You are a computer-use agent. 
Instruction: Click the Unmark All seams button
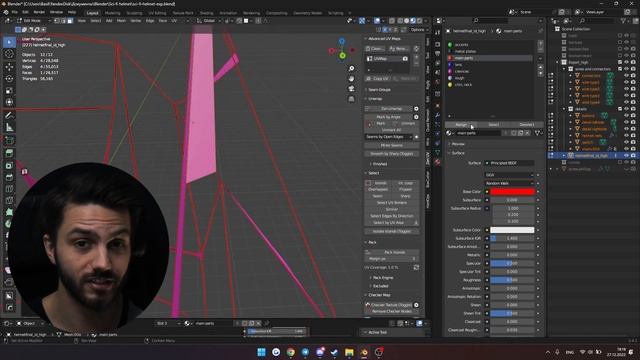click(391, 130)
